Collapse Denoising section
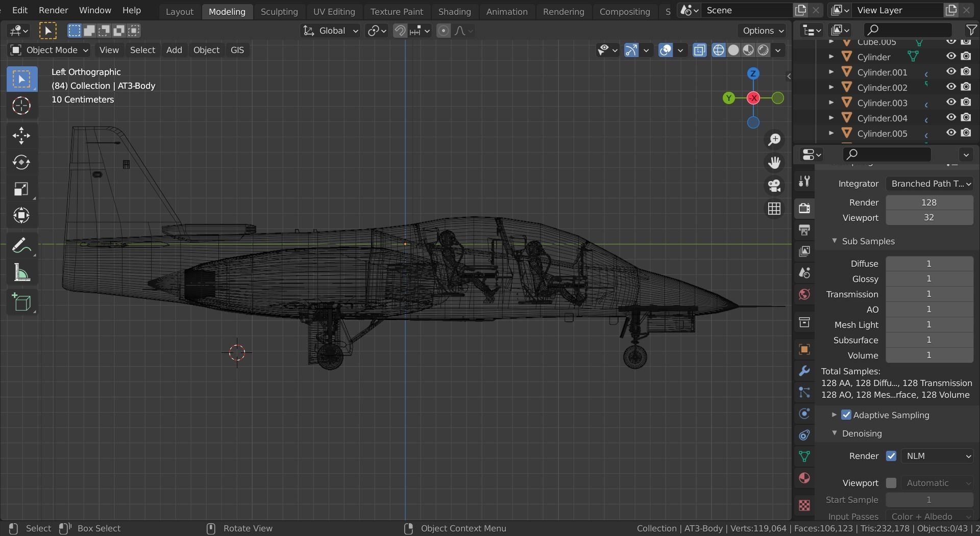This screenshot has width=980, height=536. click(834, 433)
